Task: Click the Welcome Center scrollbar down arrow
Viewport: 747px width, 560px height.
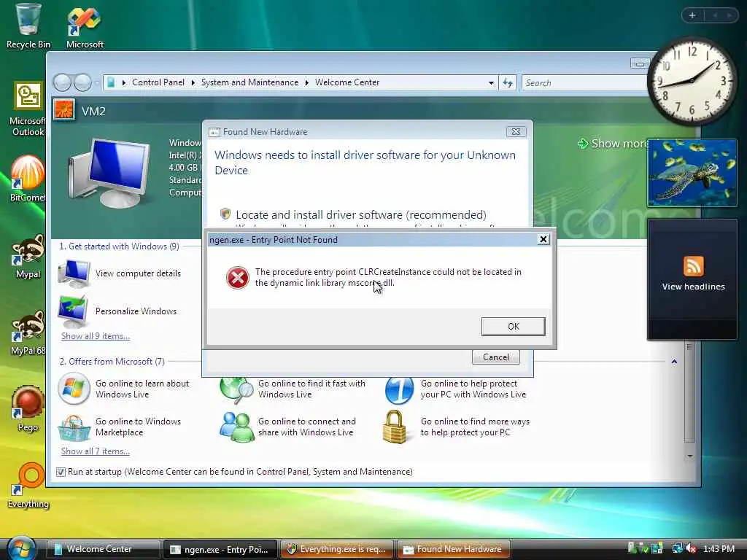Action: (x=690, y=456)
